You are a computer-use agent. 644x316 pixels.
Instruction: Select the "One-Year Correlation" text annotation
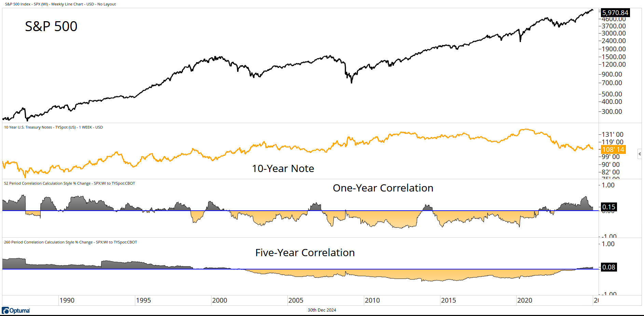383,188
